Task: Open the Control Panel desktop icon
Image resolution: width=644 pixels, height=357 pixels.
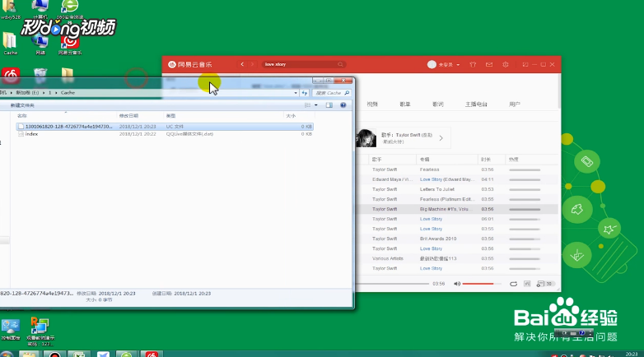Action: [10, 330]
